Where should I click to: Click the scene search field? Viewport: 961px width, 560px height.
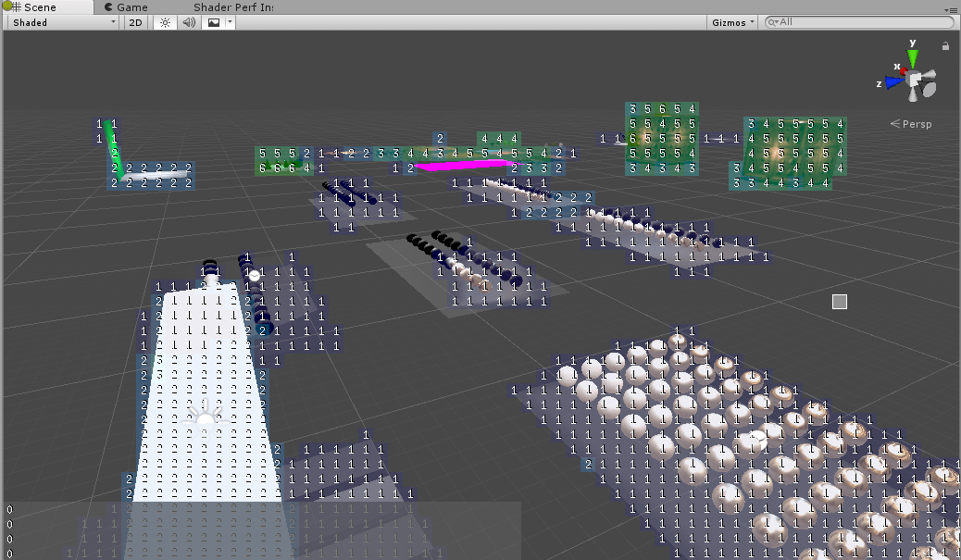(x=861, y=22)
